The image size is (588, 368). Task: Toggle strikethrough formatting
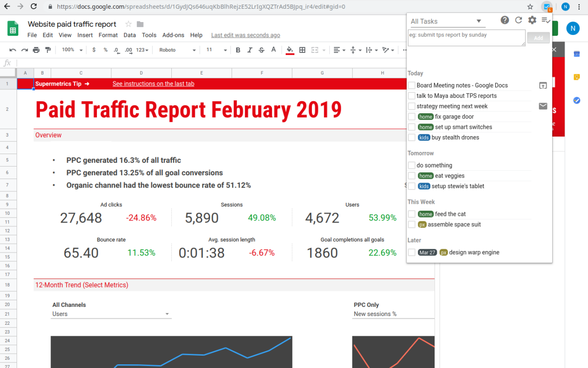[x=261, y=50]
